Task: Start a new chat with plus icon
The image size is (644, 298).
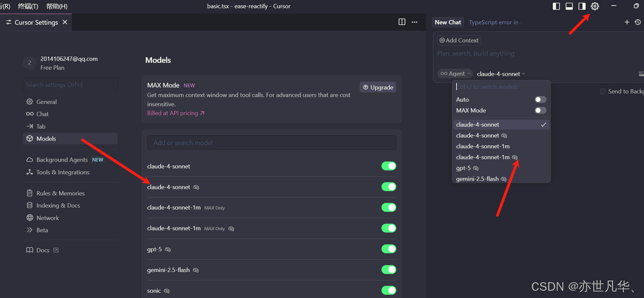Action: [627, 22]
